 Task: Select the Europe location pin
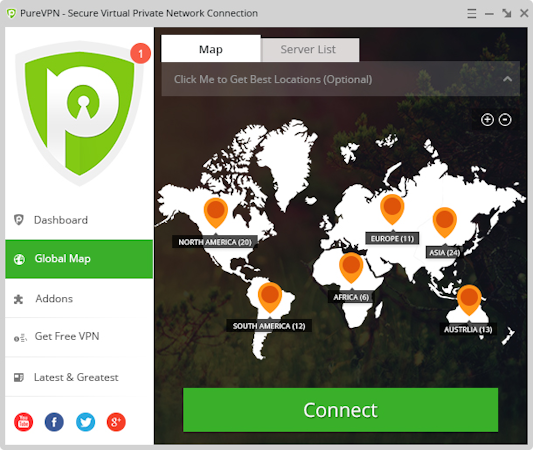(x=392, y=208)
